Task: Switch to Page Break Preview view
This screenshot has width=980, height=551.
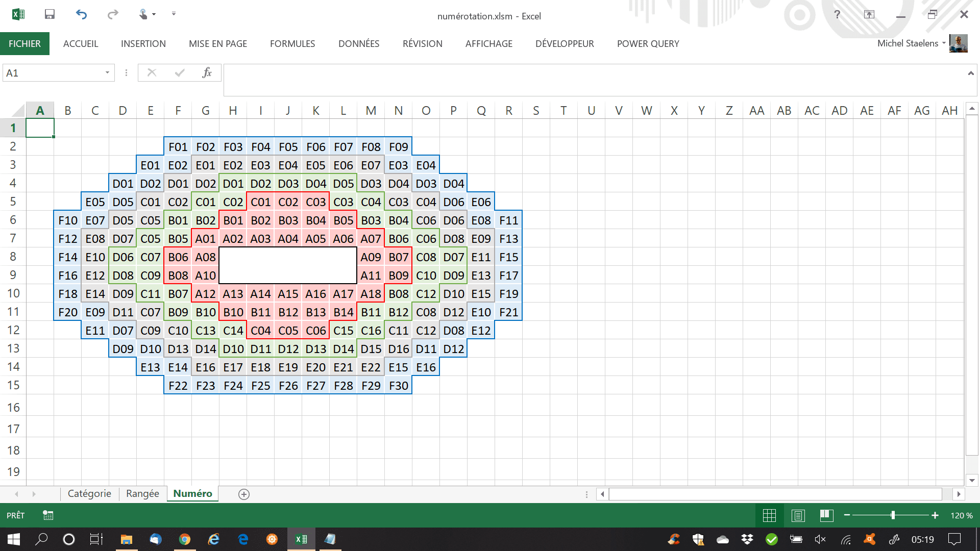Action: click(x=826, y=515)
